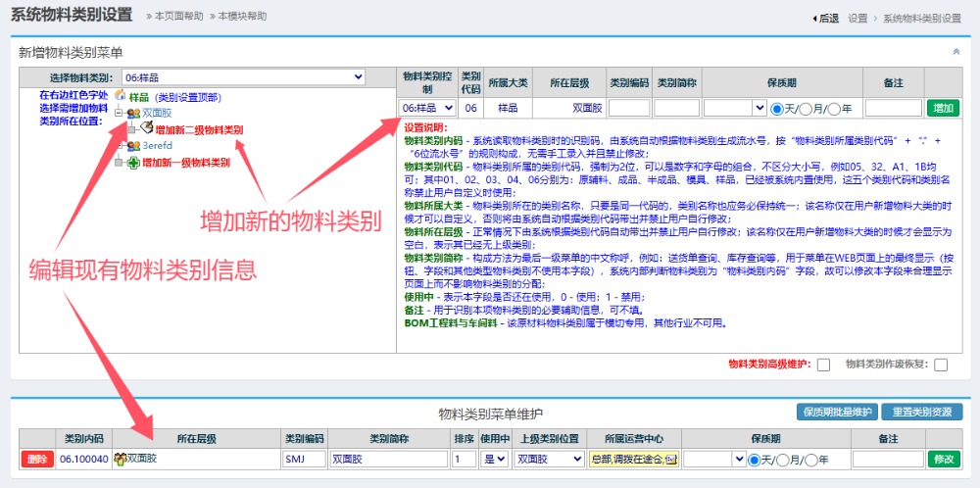Enable the 物料类别高级维护 checkbox
Viewport: 980px width, 488px height.
pyautogui.click(x=823, y=365)
